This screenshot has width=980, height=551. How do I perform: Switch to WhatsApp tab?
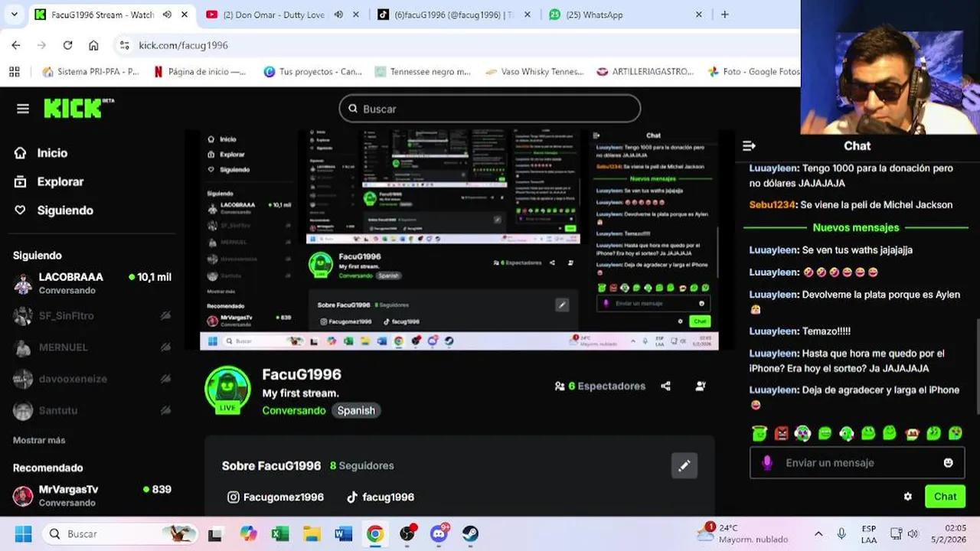click(624, 15)
